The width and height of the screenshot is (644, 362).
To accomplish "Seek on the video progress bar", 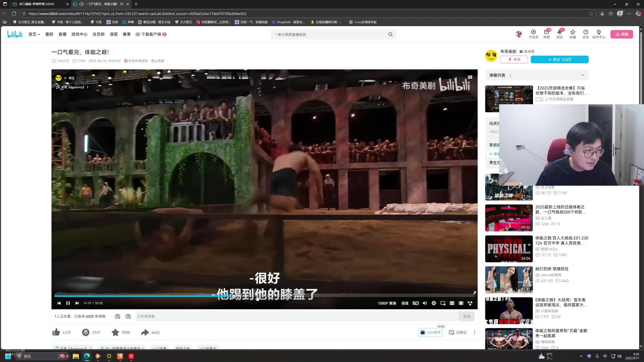I will point(264,296).
